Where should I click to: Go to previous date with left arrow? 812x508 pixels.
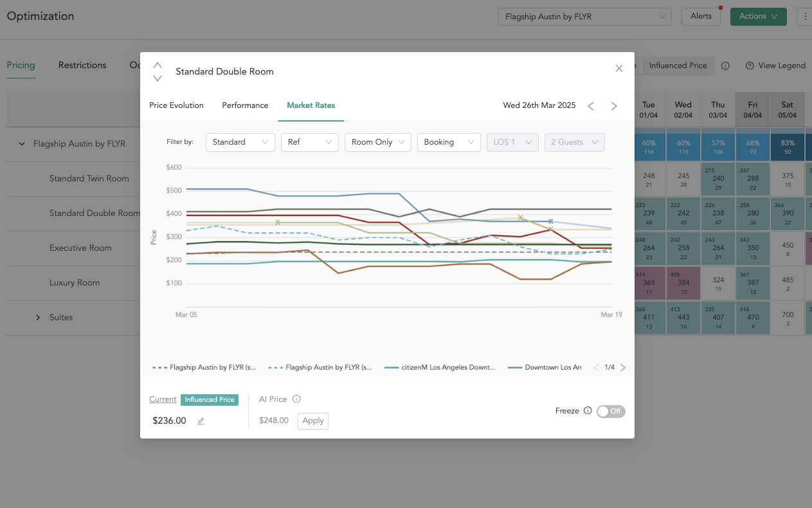pos(591,106)
